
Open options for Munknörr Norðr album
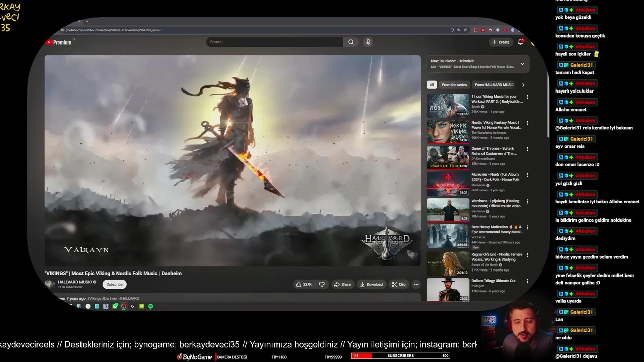click(x=527, y=175)
